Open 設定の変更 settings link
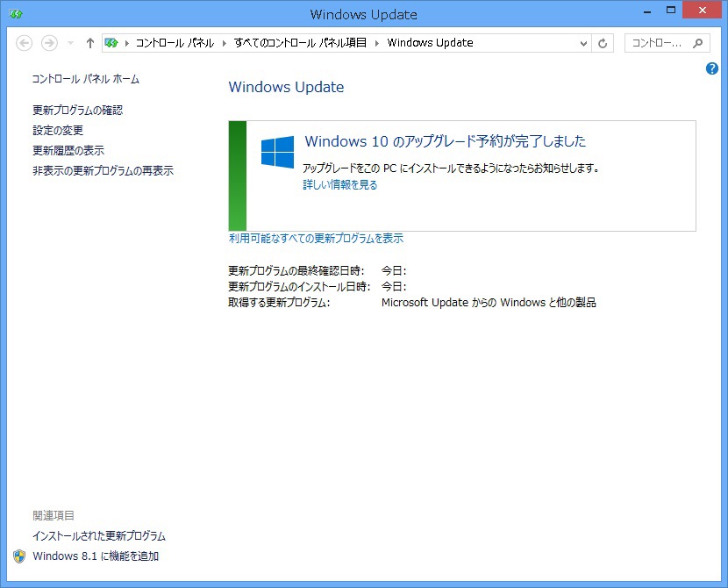 point(58,131)
